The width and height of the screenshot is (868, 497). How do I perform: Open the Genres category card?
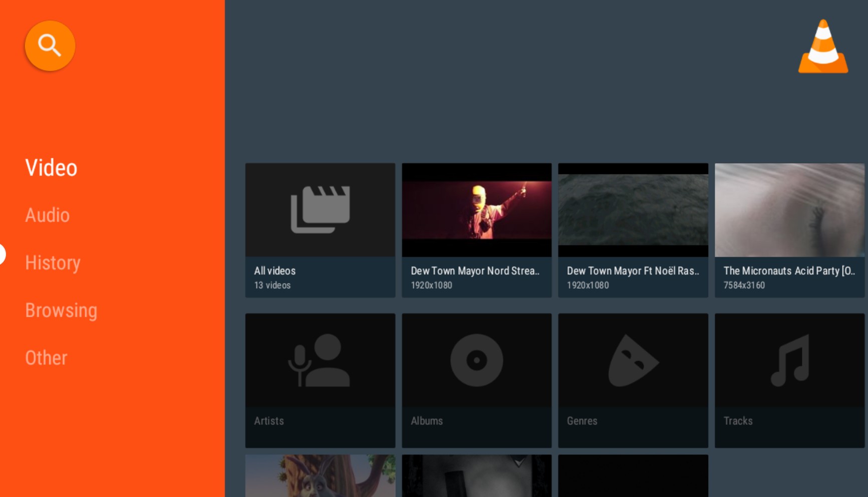tap(633, 380)
